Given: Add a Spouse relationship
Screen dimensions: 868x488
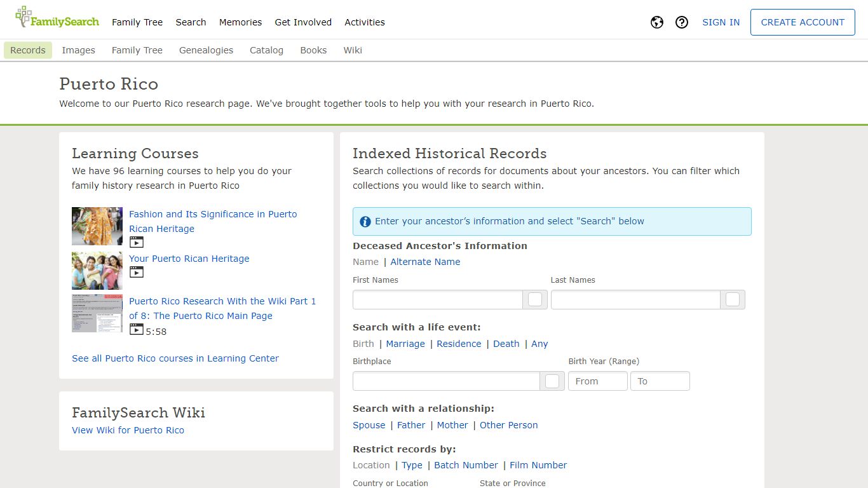Looking at the screenshot, I should [x=369, y=425].
